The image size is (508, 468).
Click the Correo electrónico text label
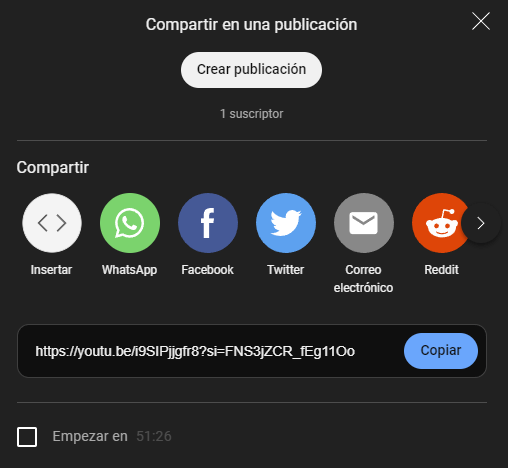click(363, 279)
